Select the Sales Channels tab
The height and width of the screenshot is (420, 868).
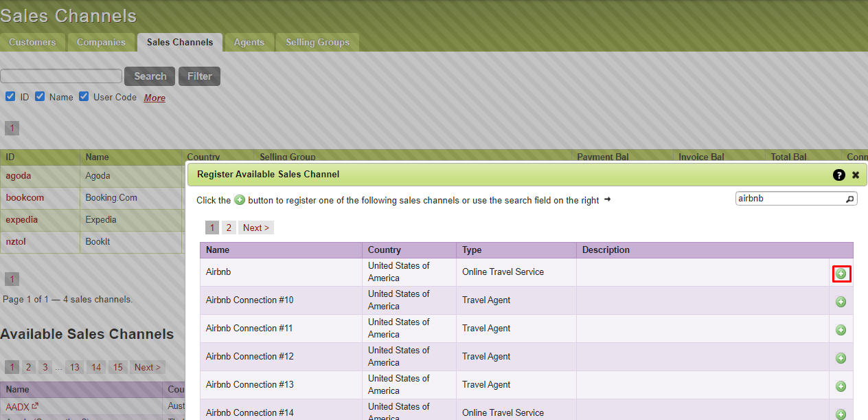(x=180, y=42)
